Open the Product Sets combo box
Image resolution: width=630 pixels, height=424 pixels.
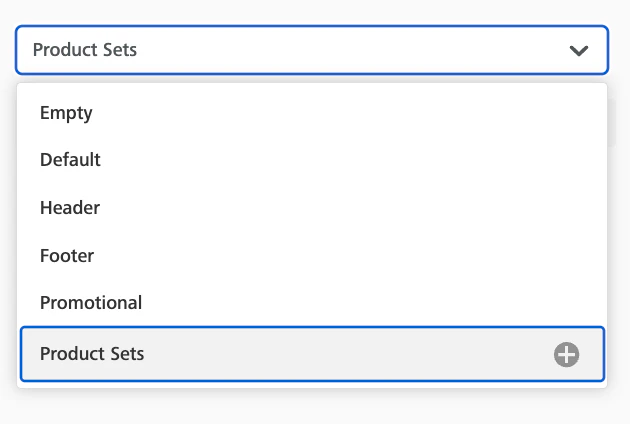(x=311, y=50)
